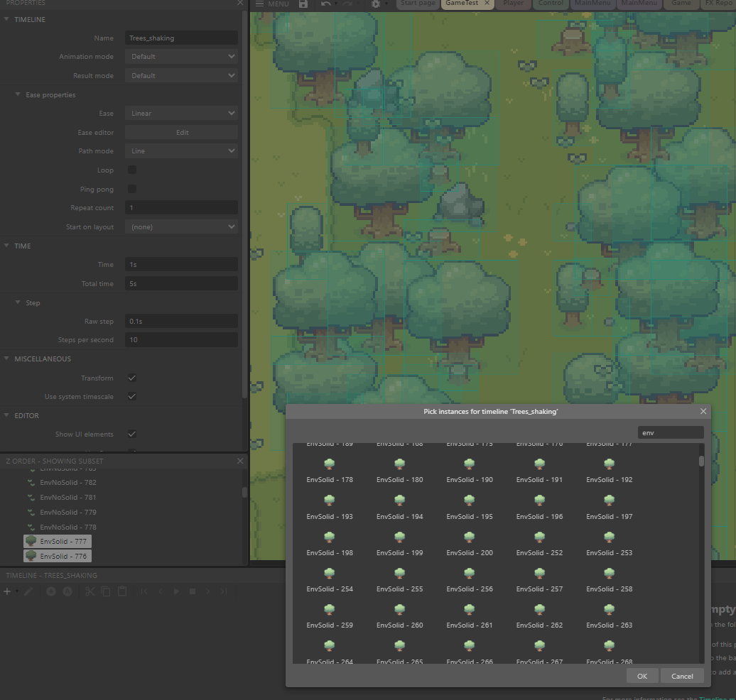Save the project with the floppy disk icon
The width and height of the screenshot is (736, 700).
click(x=303, y=4)
